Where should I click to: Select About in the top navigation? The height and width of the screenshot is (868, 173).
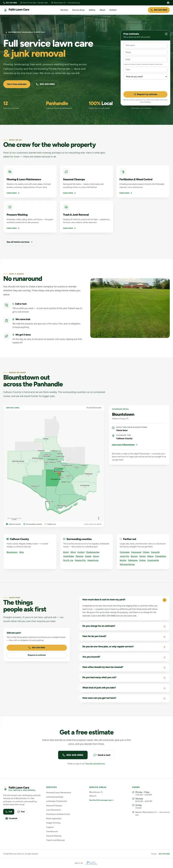(x=102, y=10)
